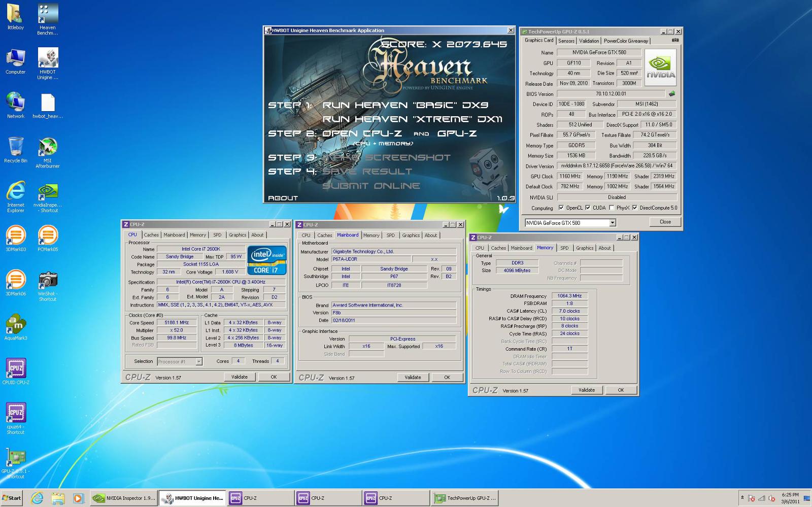Open WinShot shortcut camera icon
Image resolution: width=812 pixels, height=507 pixels.
pos(47,286)
